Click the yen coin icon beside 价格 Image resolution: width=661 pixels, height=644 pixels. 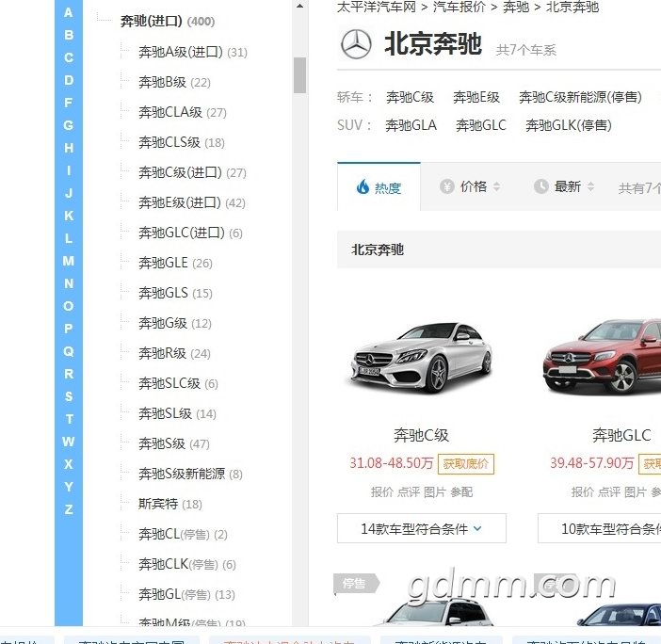click(447, 186)
